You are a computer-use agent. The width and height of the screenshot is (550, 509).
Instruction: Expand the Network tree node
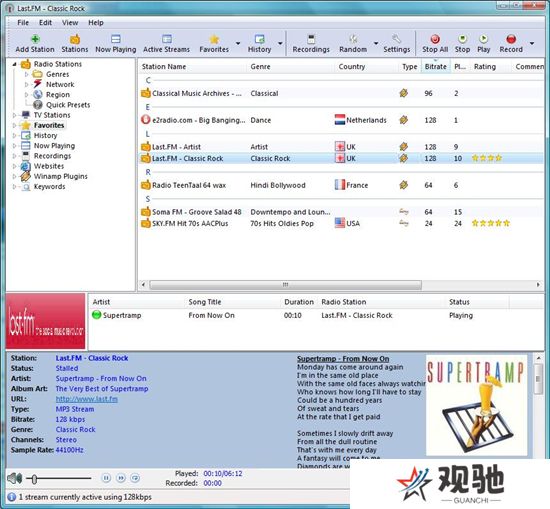[27, 85]
